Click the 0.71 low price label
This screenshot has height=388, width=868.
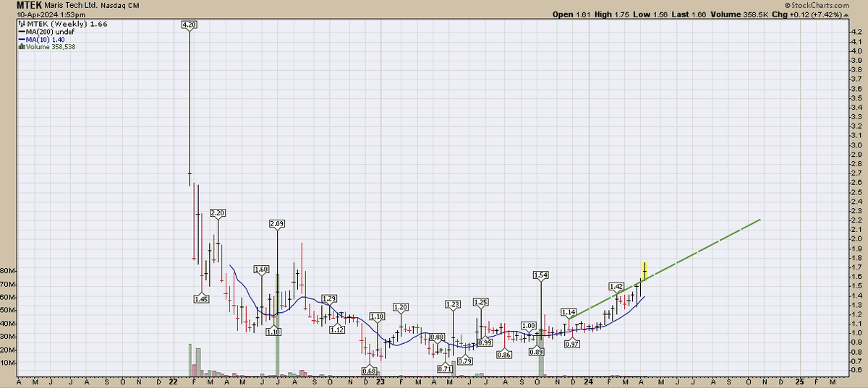coord(447,368)
